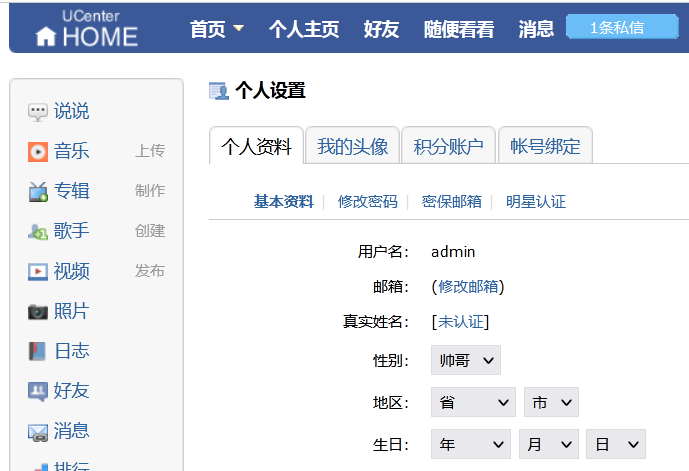
Task: Click the 地区 field label
Action: click(x=391, y=402)
